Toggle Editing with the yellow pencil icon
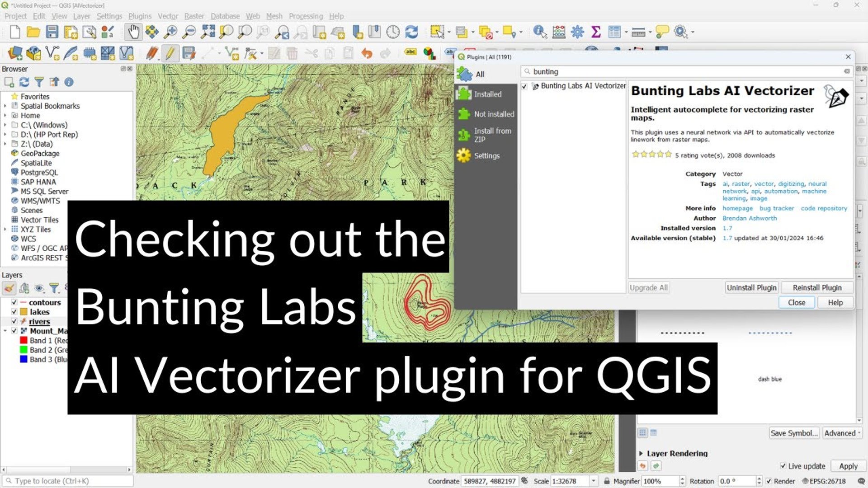 pyautogui.click(x=170, y=53)
